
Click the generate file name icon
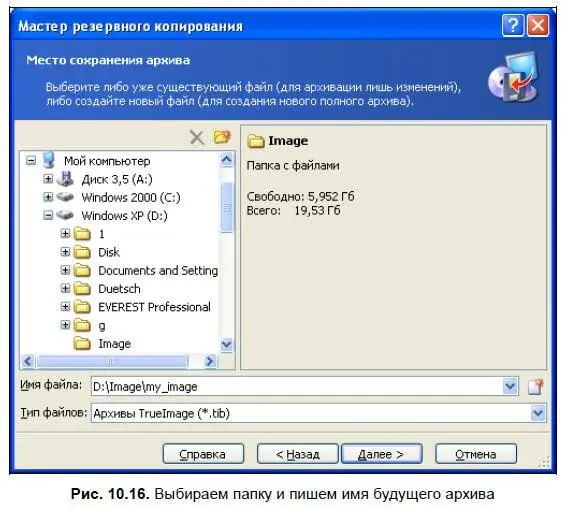click(536, 387)
